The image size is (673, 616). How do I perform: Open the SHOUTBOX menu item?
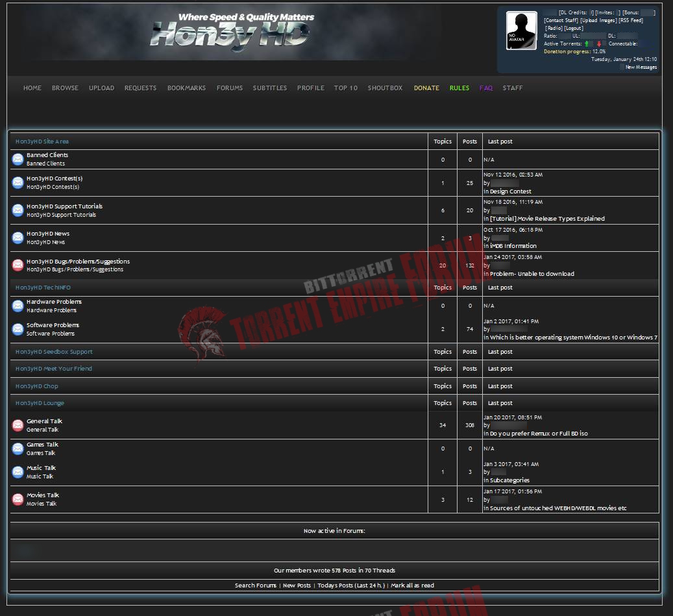tap(385, 88)
